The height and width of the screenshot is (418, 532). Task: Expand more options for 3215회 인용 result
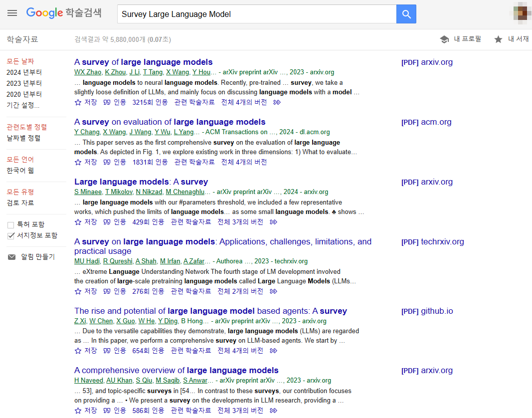click(x=277, y=102)
